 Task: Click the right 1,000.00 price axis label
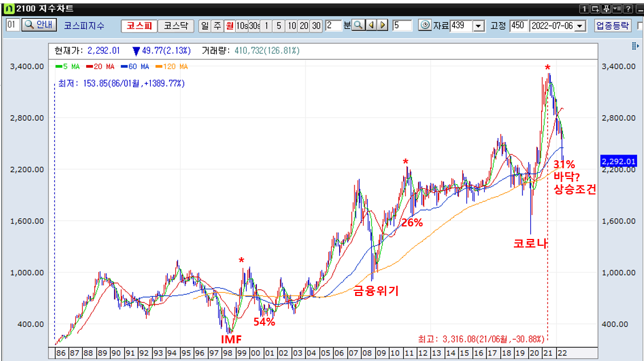pos(618,273)
